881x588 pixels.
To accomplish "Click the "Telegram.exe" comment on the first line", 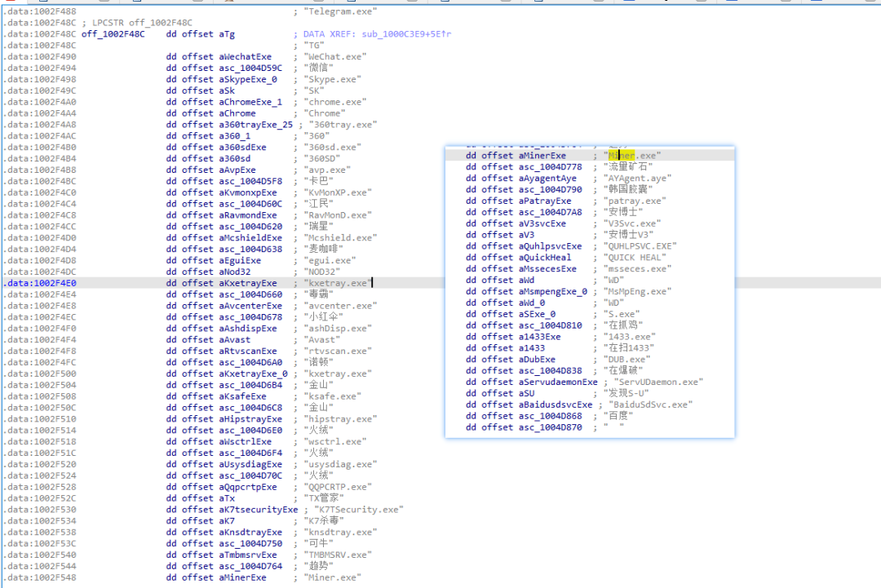I will point(340,11).
